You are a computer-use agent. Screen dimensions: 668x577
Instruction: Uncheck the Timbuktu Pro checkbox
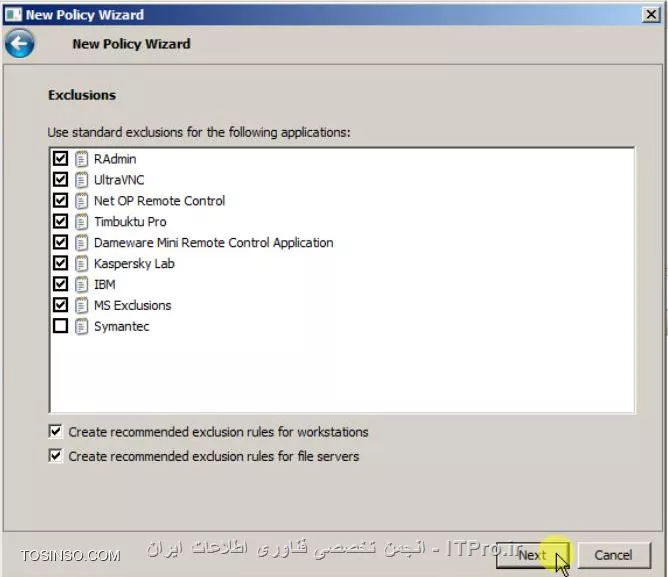point(60,221)
